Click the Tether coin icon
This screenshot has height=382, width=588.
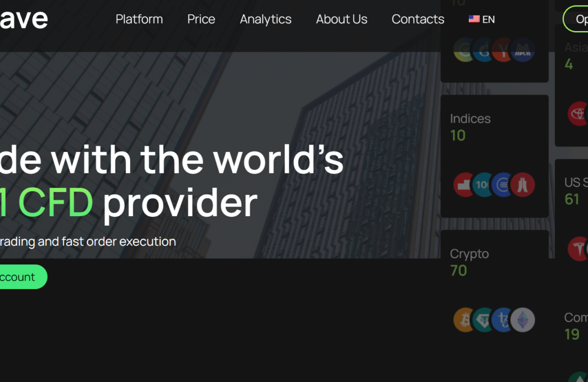[x=483, y=320]
